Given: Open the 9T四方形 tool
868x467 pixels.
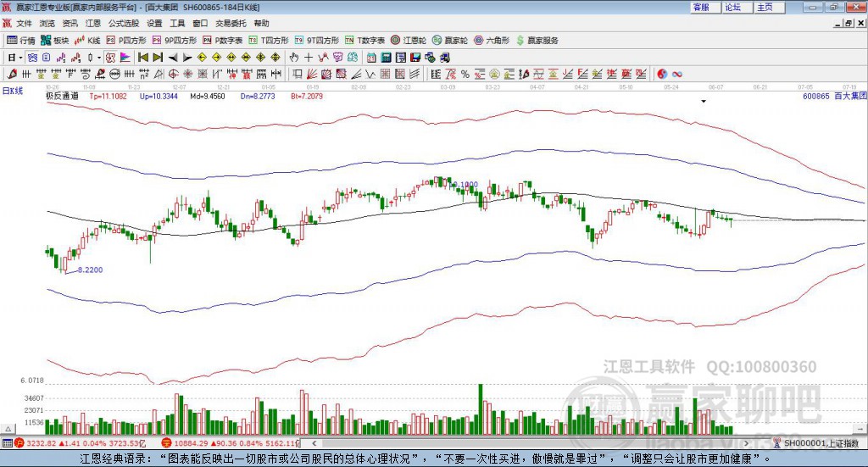Looking at the screenshot, I should [x=317, y=41].
